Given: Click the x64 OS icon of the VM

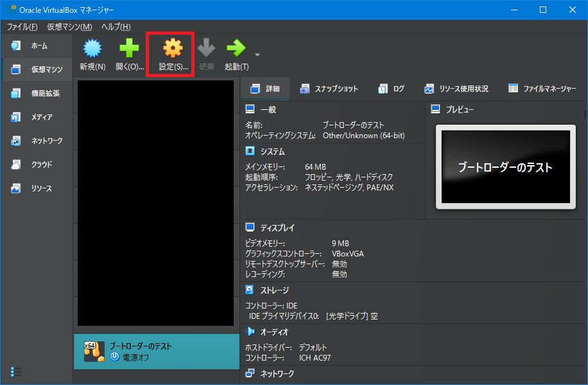Looking at the screenshot, I should [94, 352].
